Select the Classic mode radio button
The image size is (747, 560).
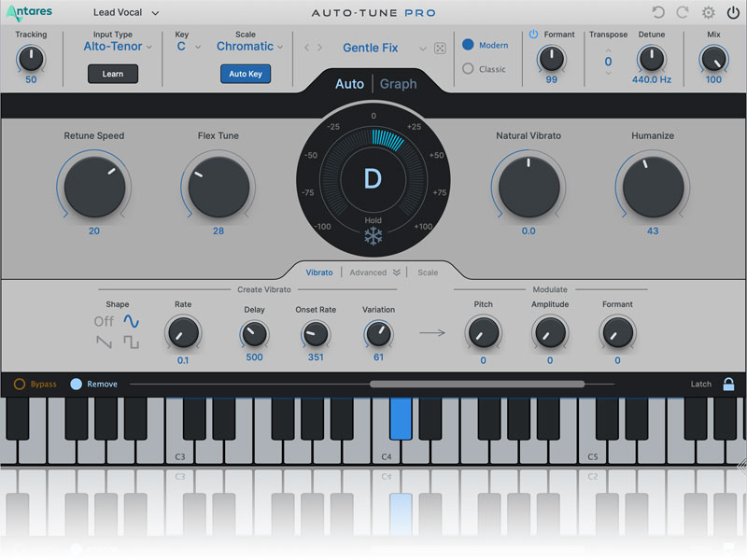click(469, 68)
